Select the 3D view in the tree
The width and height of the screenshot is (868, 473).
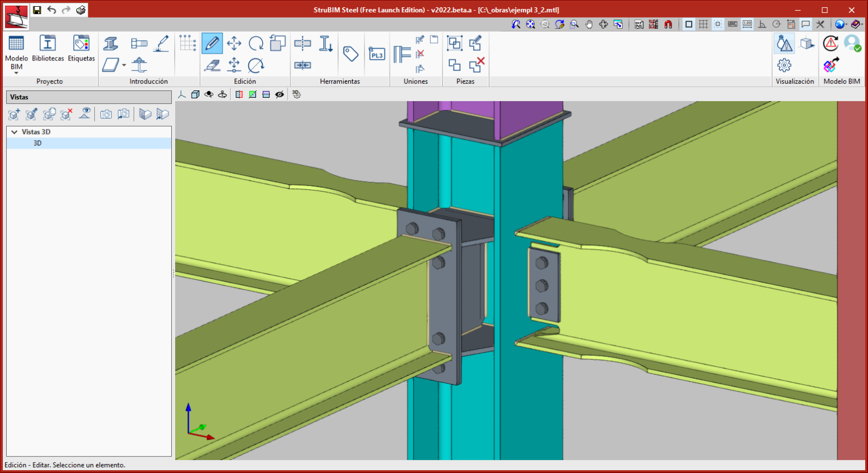(37, 144)
